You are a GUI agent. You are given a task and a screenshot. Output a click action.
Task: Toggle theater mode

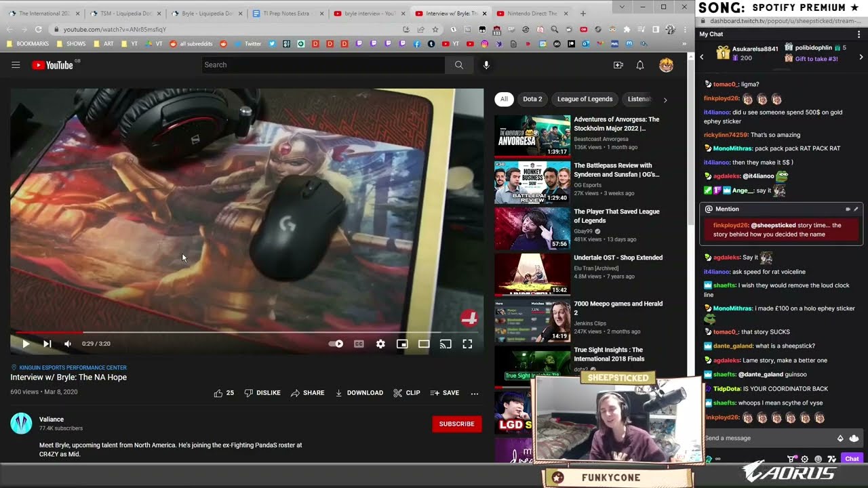point(424,344)
